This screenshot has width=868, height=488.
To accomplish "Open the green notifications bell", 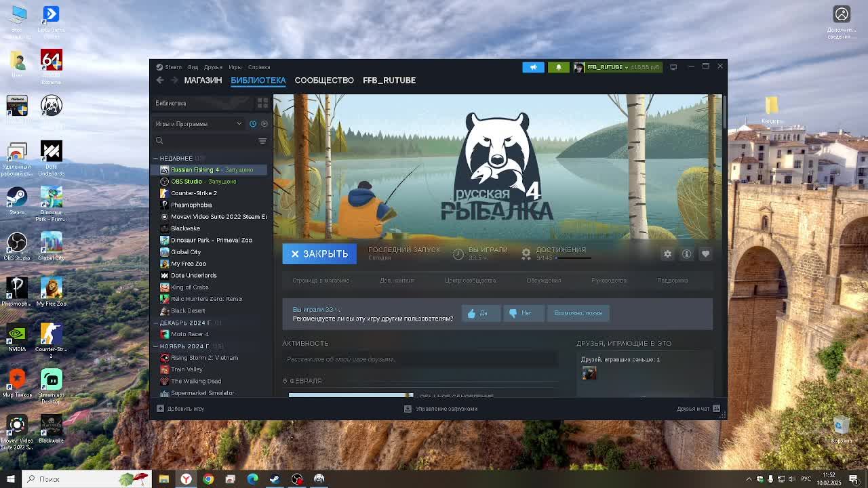I will coord(558,67).
